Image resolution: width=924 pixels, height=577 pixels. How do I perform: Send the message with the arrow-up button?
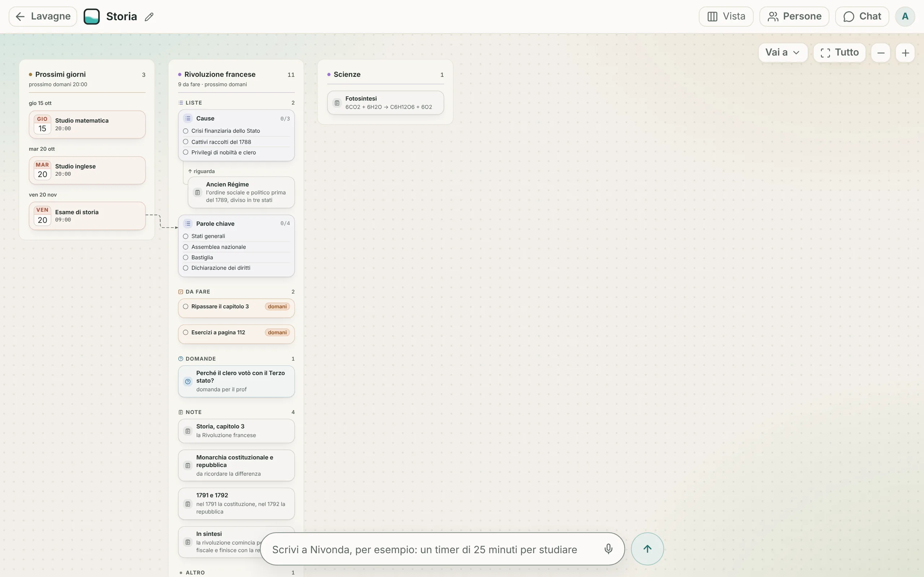(647, 549)
